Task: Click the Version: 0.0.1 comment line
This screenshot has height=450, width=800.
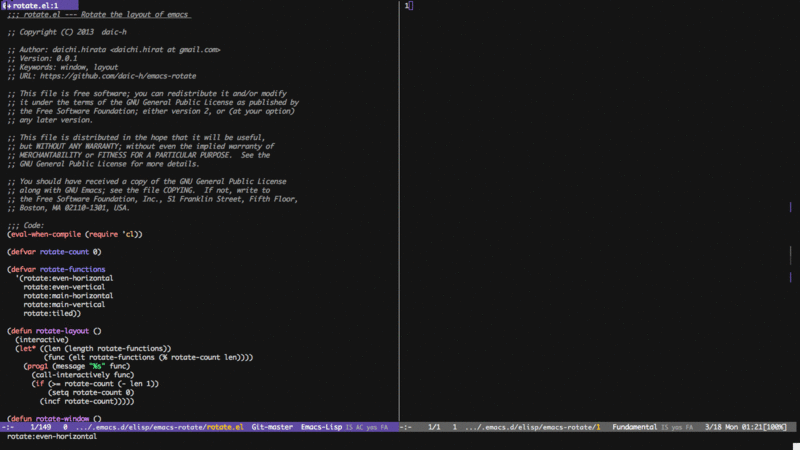Action: click(x=42, y=58)
